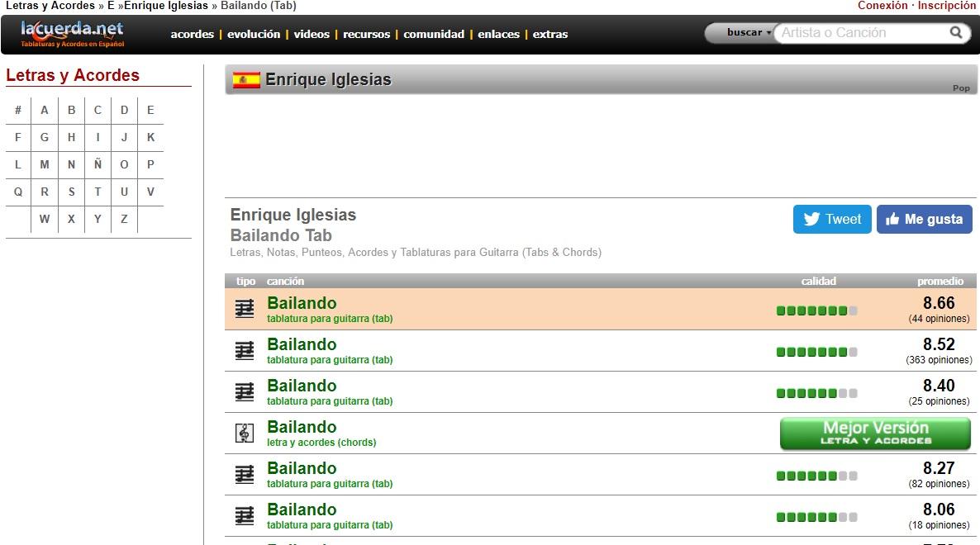The image size is (980, 545).
Task: Click the lacuerda.net site logo
Action: [72, 33]
